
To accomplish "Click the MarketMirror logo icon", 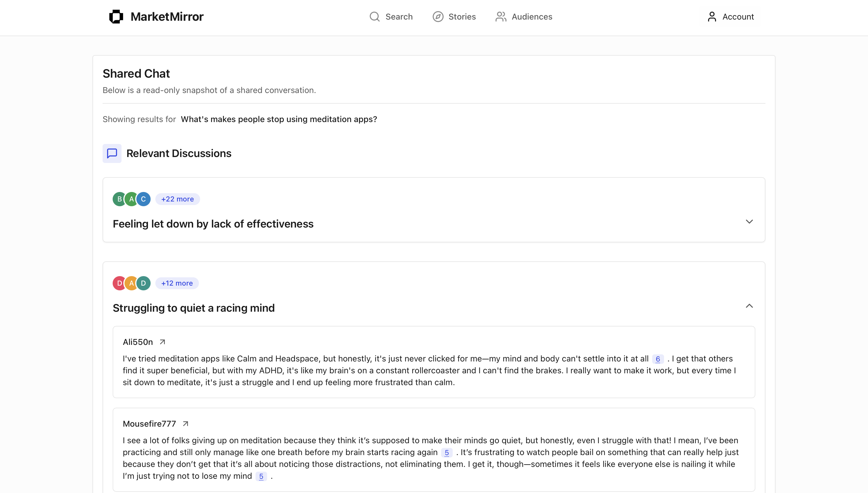I will click(x=116, y=17).
